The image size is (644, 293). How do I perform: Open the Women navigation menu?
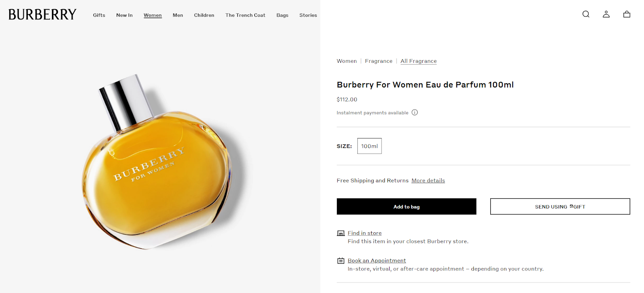[x=153, y=15]
